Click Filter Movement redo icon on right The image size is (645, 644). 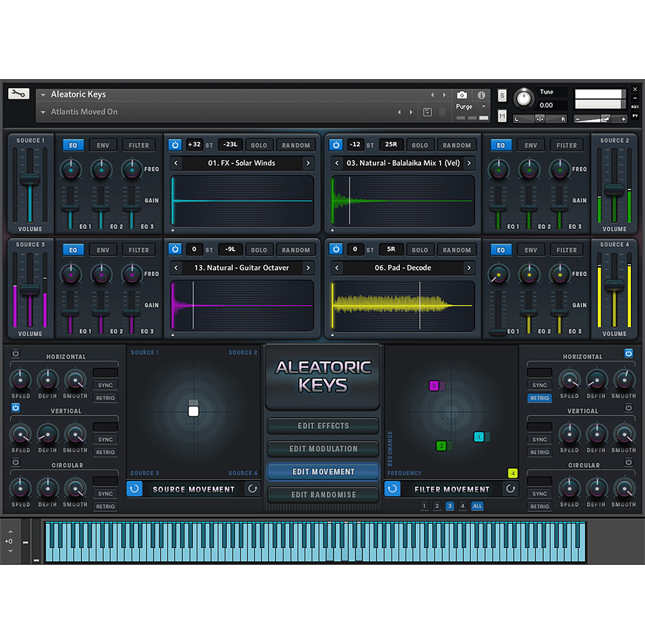click(510, 489)
